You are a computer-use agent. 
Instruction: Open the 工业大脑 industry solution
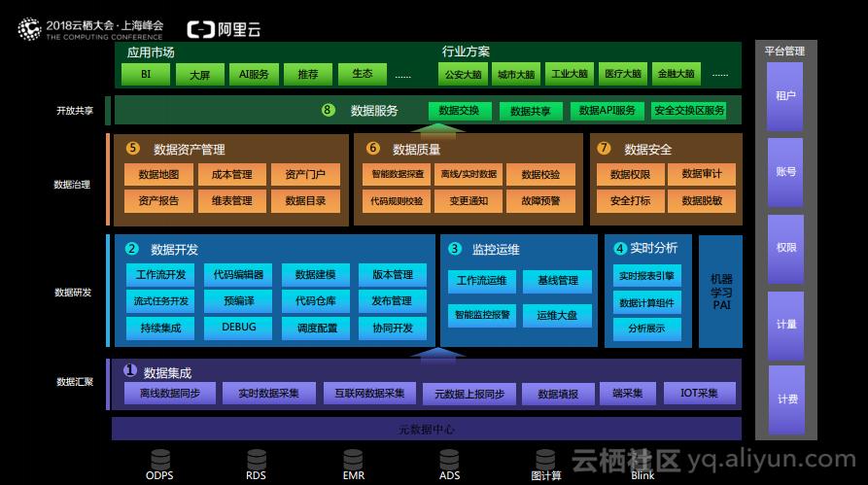pos(569,74)
